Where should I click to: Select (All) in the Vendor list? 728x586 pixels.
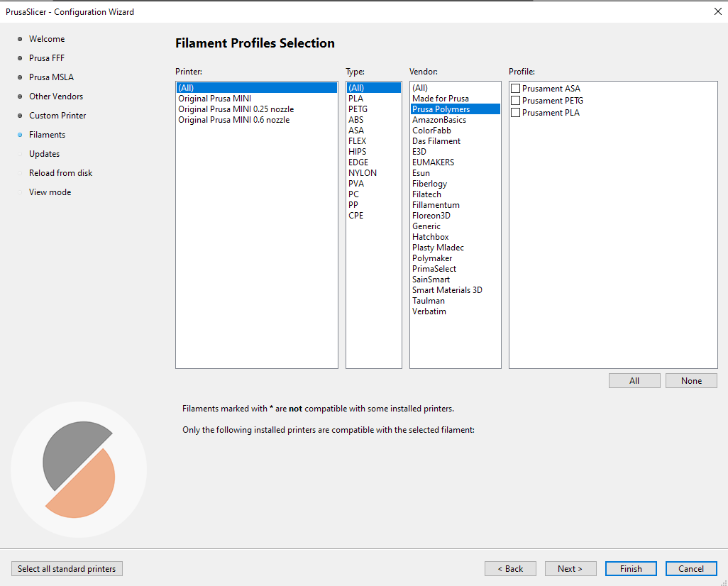point(456,88)
